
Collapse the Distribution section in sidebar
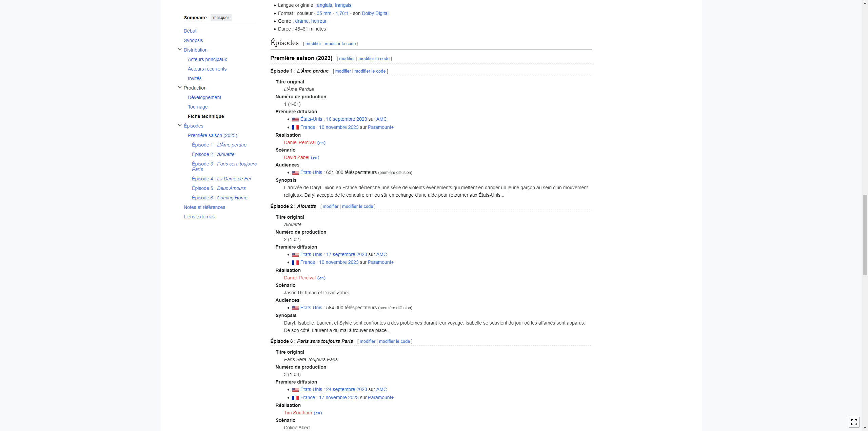coord(180,50)
